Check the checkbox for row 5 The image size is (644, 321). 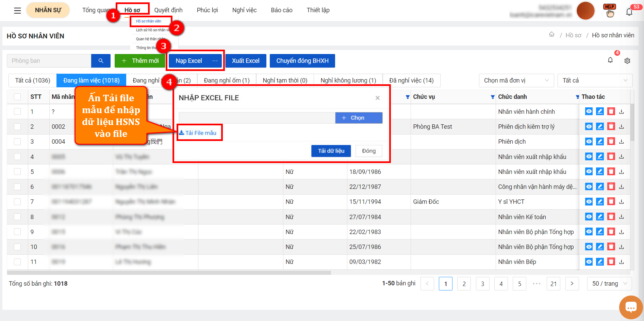point(17,172)
